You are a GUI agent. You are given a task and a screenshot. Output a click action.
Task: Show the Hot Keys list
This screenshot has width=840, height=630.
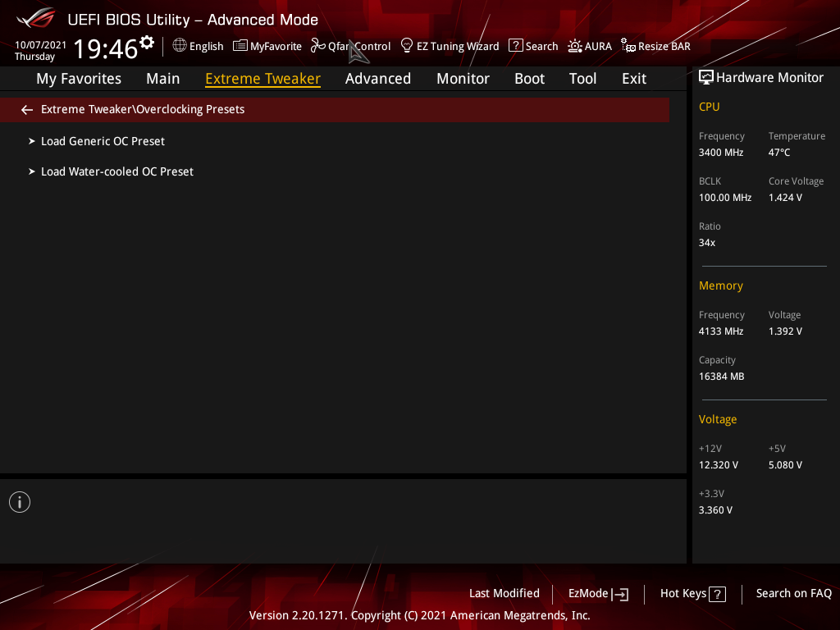coord(692,594)
